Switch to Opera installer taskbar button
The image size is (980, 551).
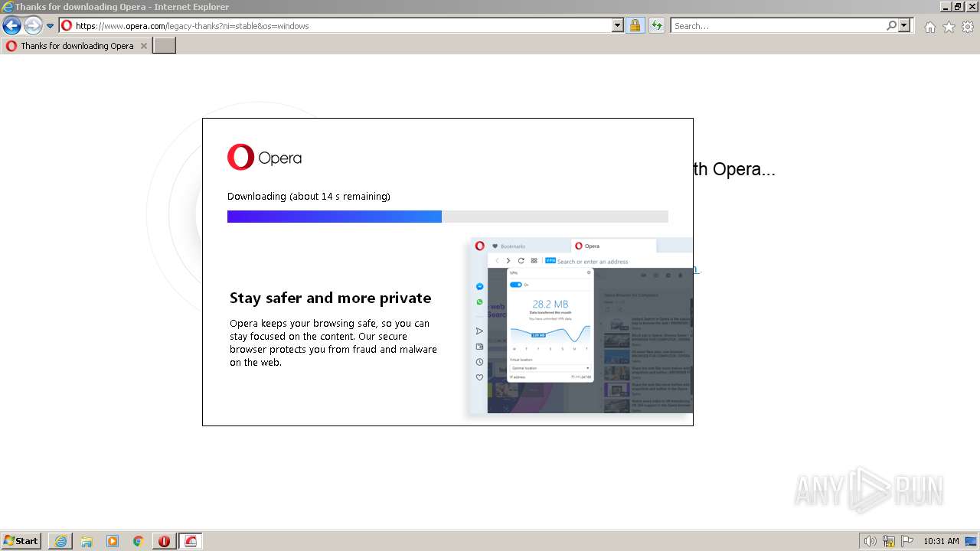[x=191, y=541]
